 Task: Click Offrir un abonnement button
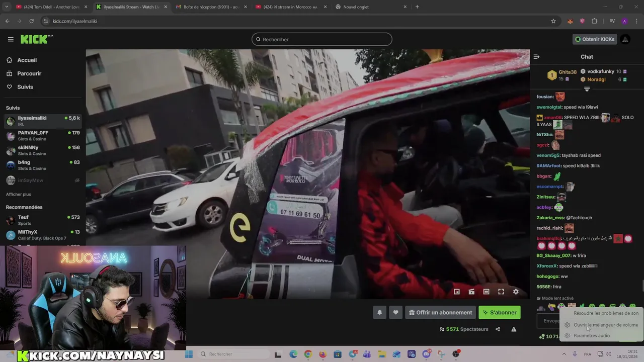coord(440,312)
